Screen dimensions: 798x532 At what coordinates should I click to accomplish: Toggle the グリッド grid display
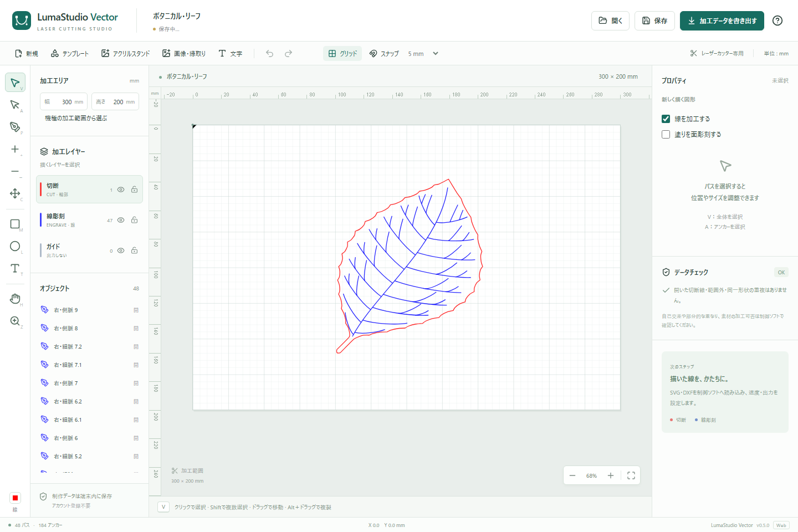(x=342, y=54)
